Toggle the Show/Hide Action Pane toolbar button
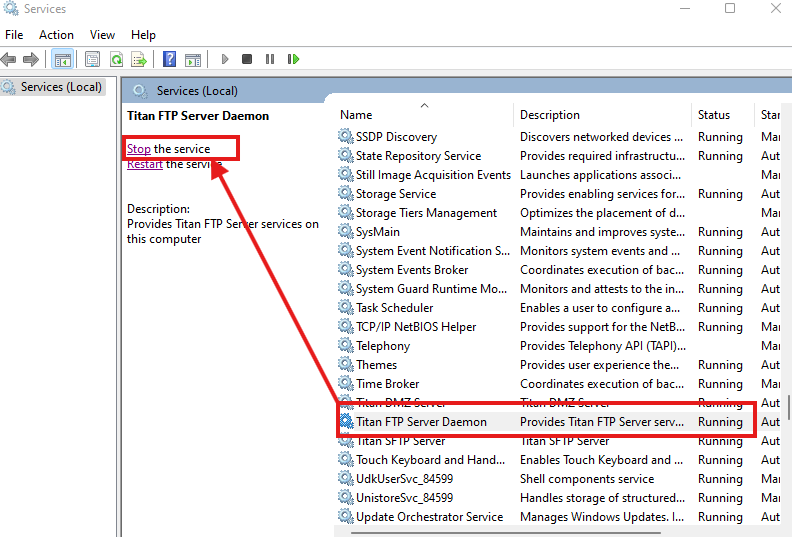This screenshot has width=792, height=537. (192, 59)
